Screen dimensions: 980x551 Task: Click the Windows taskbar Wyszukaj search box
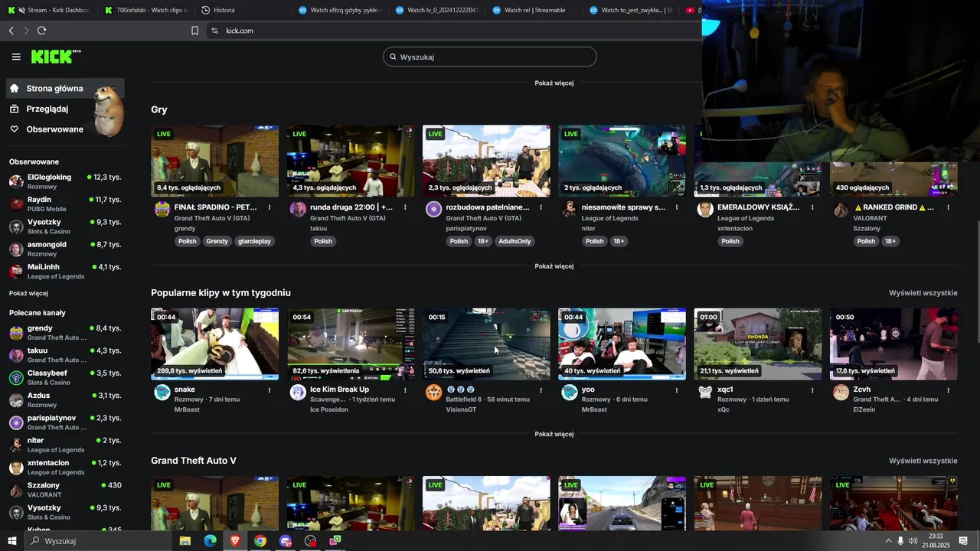tap(97, 541)
